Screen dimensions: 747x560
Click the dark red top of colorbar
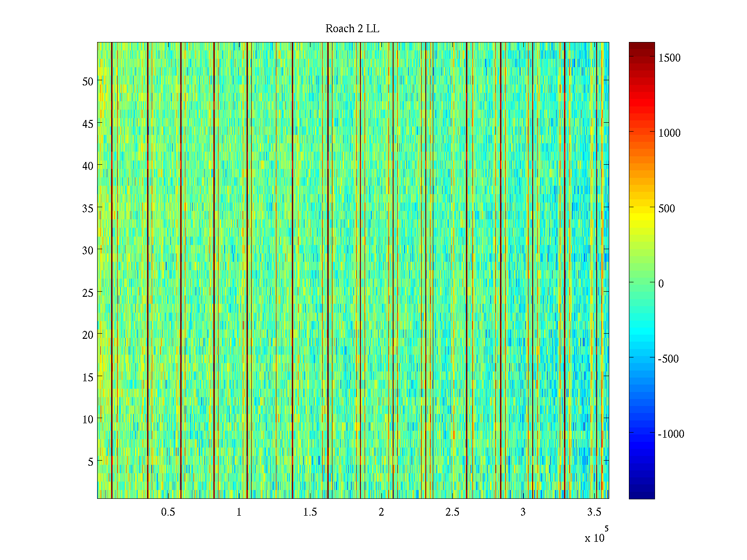[641, 46]
